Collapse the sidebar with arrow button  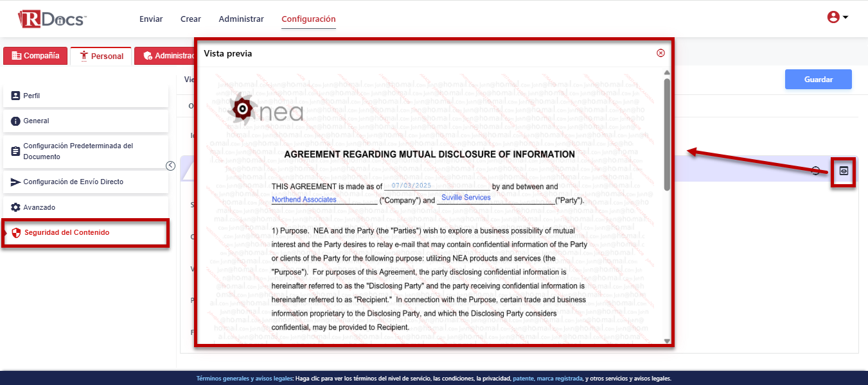(171, 166)
